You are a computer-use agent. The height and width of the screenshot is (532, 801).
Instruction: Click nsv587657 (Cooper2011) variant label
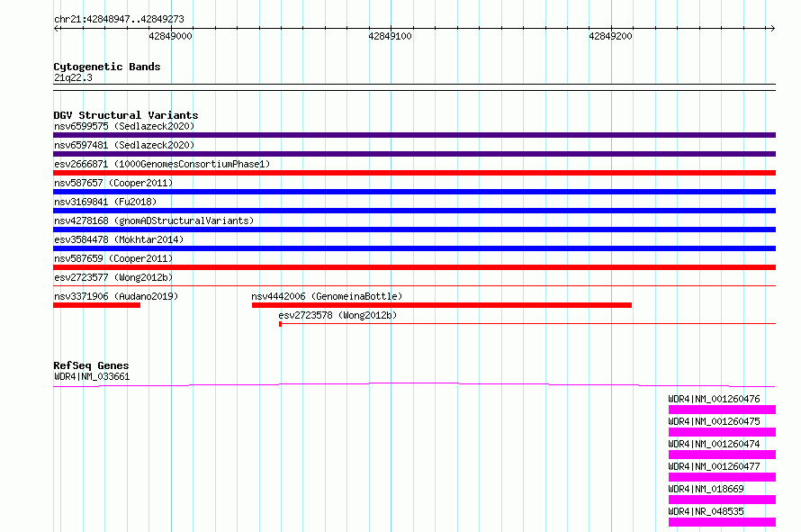tap(113, 183)
